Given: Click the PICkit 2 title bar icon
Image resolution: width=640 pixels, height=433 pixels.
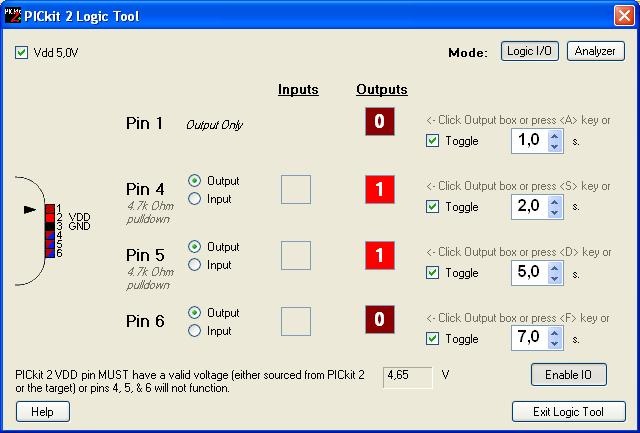Looking at the screenshot, I should (x=13, y=15).
